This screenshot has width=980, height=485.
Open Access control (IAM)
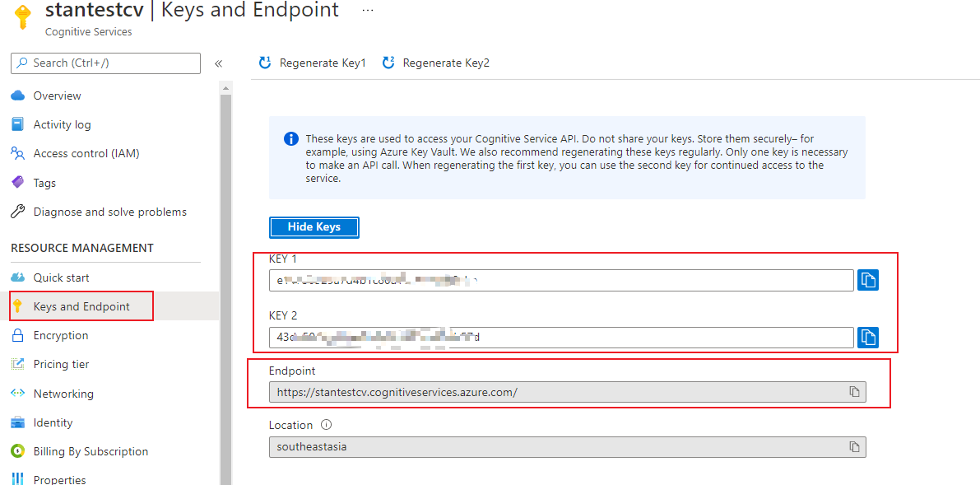pyautogui.click(x=86, y=153)
